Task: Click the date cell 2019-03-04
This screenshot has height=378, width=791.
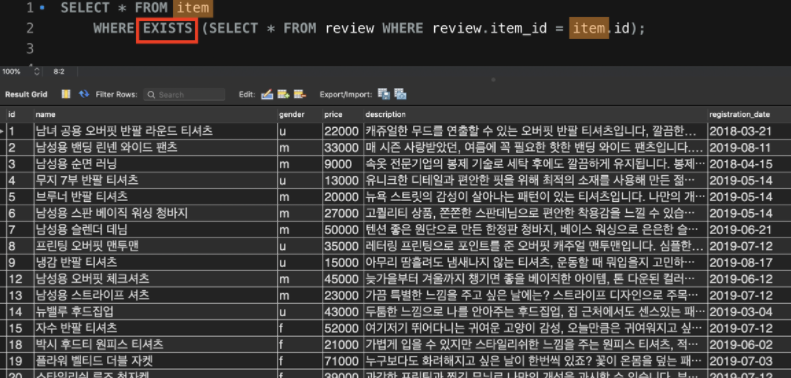Action: pos(749,311)
